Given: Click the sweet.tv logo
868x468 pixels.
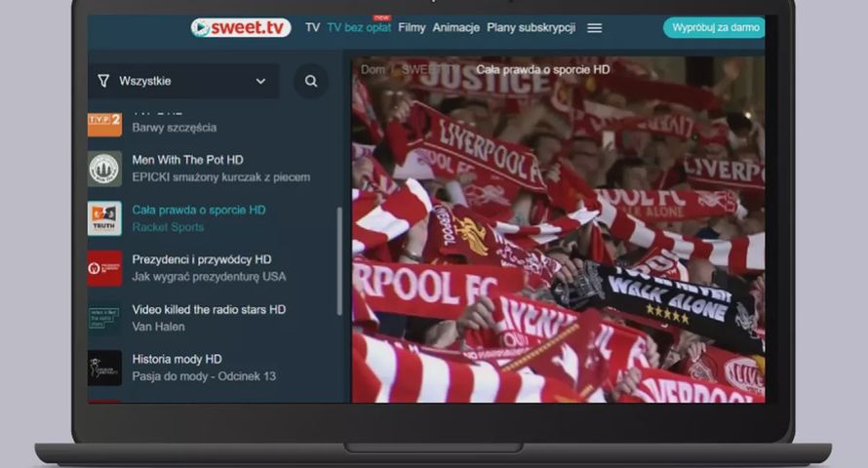Looking at the screenshot, I should point(241,27).
